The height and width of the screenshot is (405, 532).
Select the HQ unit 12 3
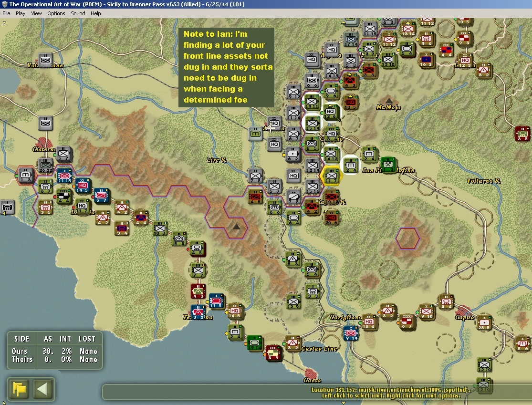465,61
